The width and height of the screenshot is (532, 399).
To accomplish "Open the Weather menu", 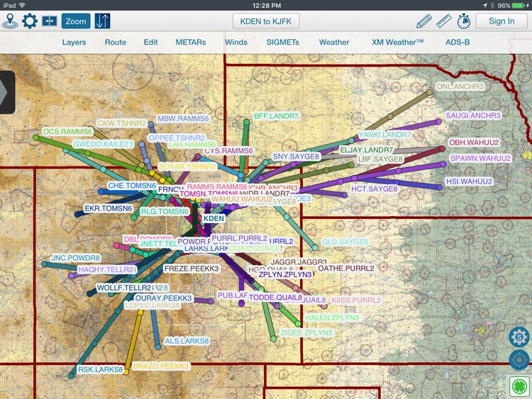I will tap(334, 43).
